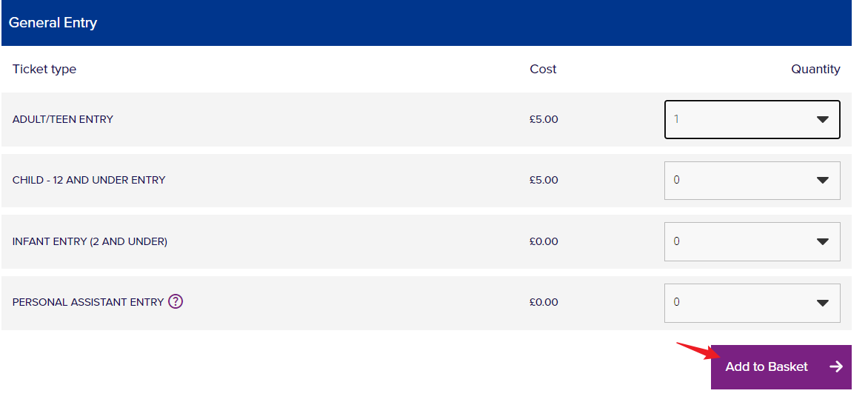The image size is (868, 402).
Task: Open the Infant Entry quantity value field
Action: (x=733, y=241)
